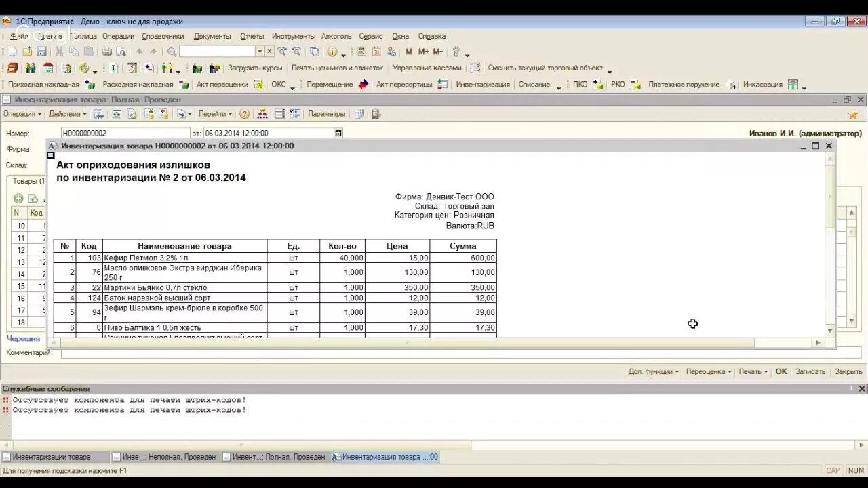Screen dimensions: 868x488
Task: Click the Open file folder icon
Action: [x=27, y=52]
